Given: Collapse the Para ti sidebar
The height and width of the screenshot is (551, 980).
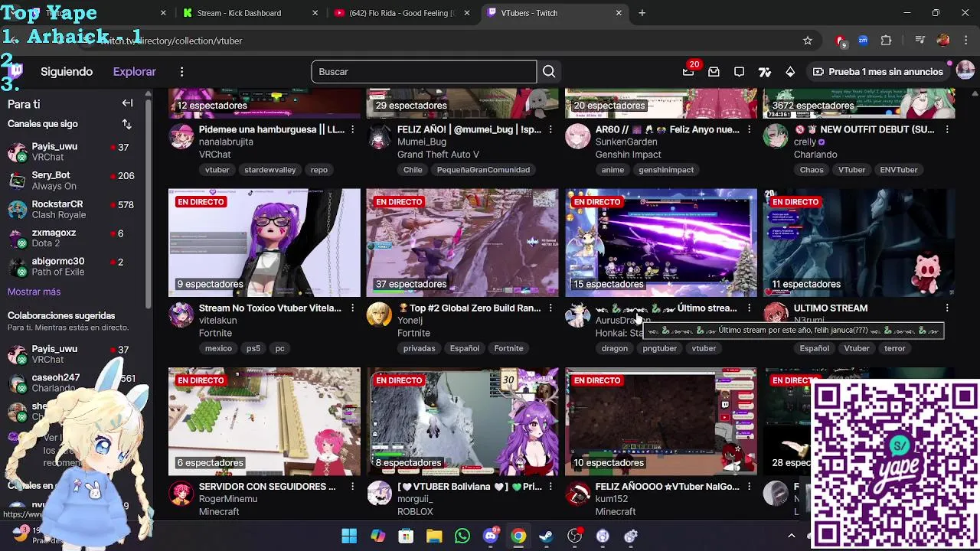Looking at the screenshot, I should coord(127,103).
